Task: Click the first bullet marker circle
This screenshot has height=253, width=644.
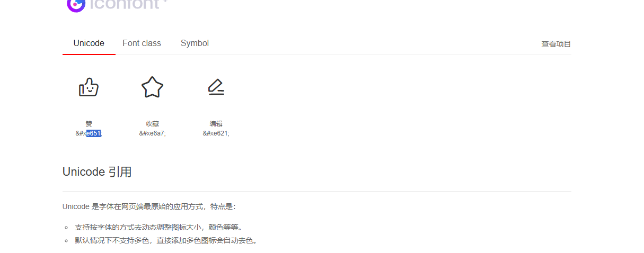Action: 66,228
